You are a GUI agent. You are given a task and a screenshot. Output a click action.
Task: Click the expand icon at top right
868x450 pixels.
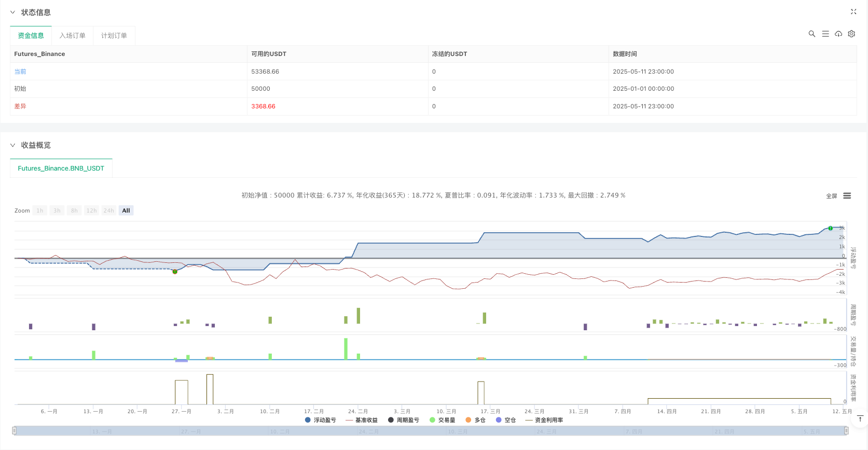click(853, 11)
